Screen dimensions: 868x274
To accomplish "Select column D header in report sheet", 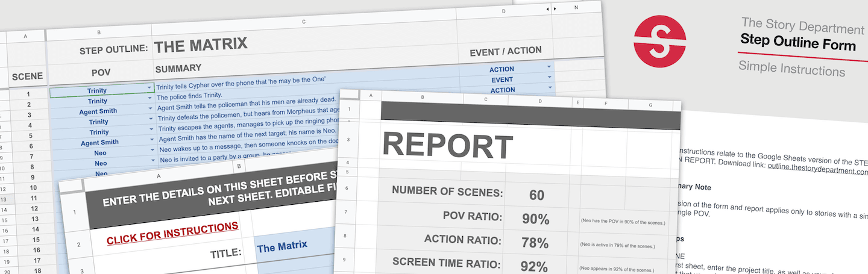I will pos(540,100).
